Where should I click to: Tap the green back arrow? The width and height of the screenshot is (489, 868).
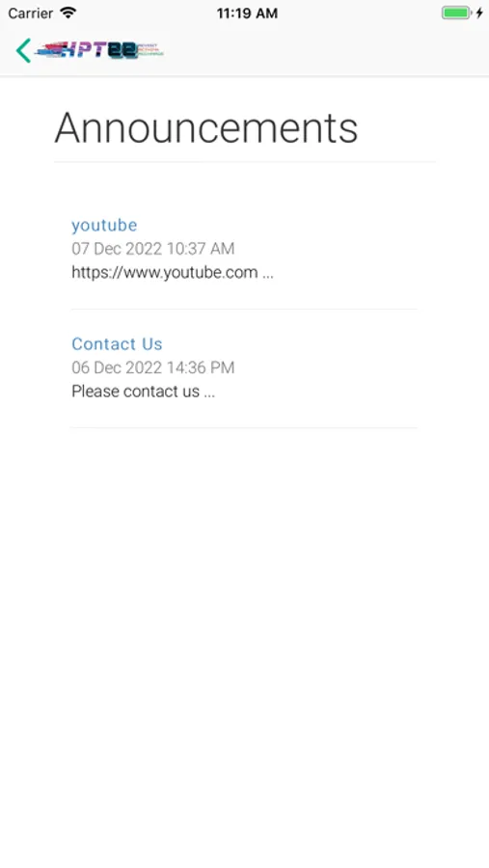coord(23,50)
